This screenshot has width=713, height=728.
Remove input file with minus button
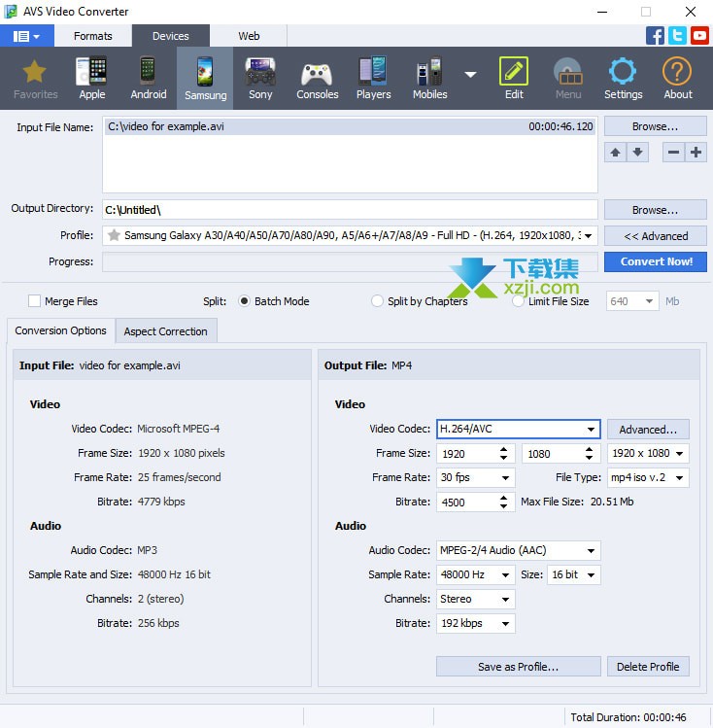[x=673, y=153]
